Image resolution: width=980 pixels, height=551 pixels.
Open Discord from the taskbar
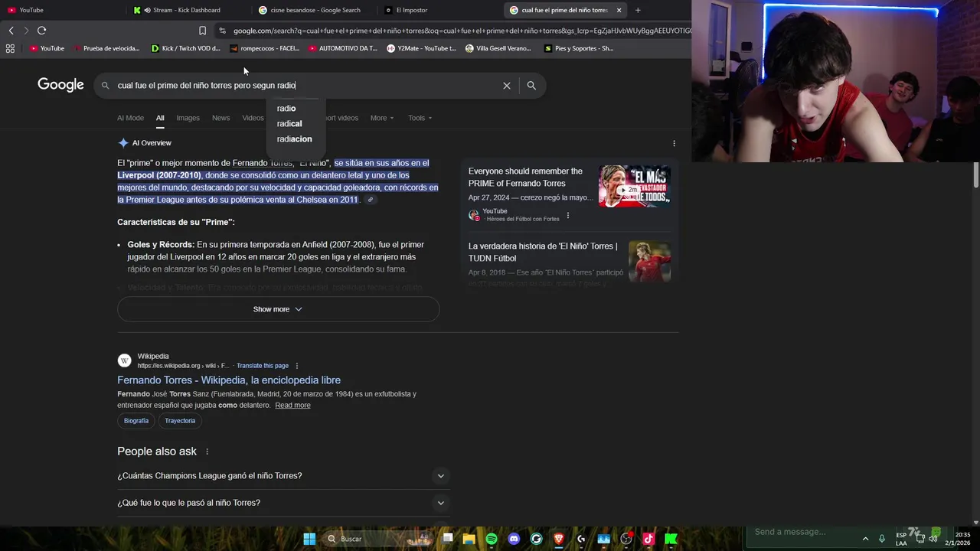(514, 539)
